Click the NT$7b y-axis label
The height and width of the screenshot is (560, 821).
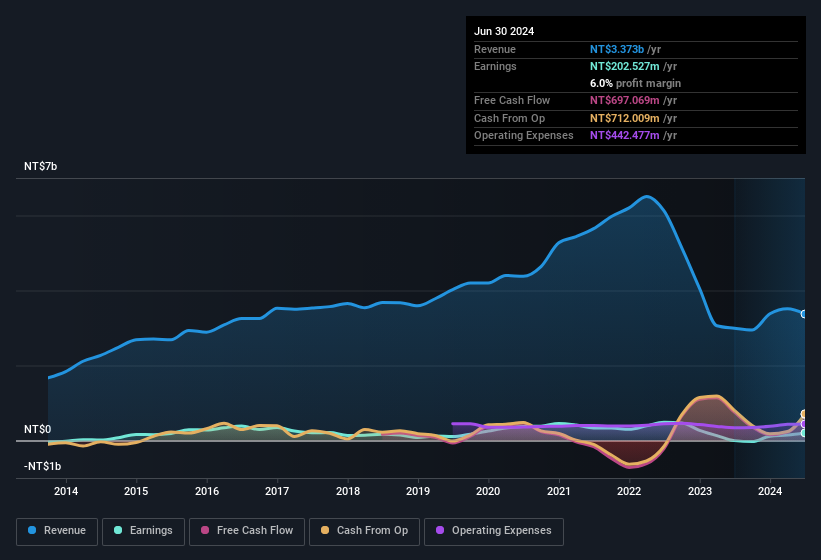(40, 166)
